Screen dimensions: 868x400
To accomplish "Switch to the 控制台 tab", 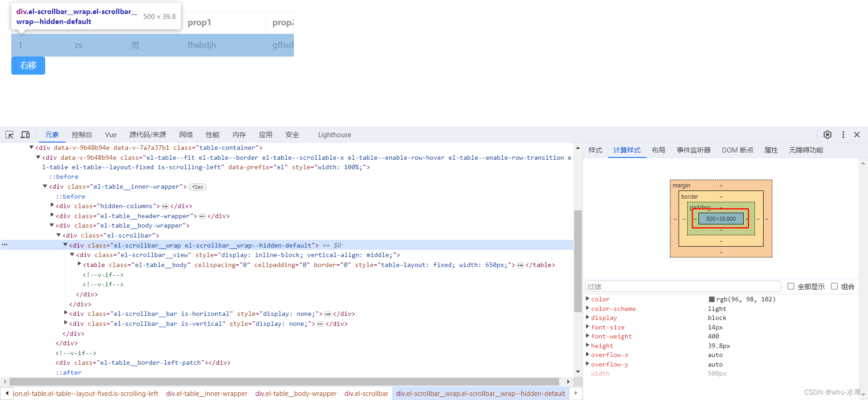I will [x=82, y=135].
